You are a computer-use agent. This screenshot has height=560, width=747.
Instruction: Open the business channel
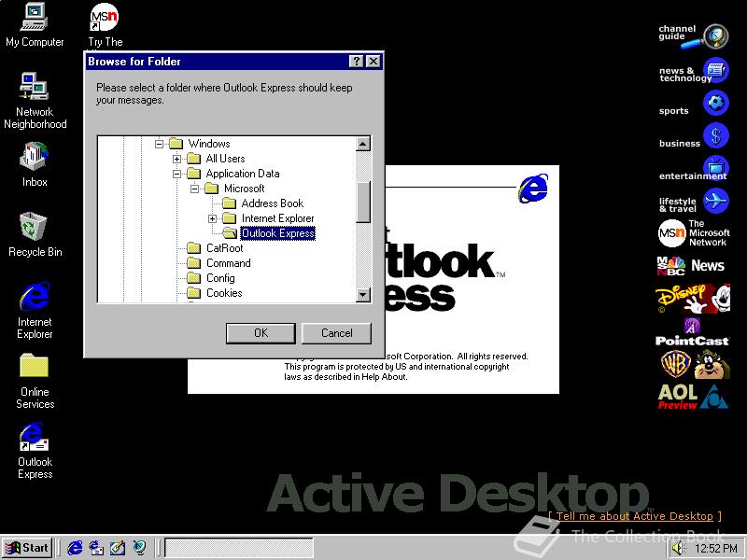(693, 137)
